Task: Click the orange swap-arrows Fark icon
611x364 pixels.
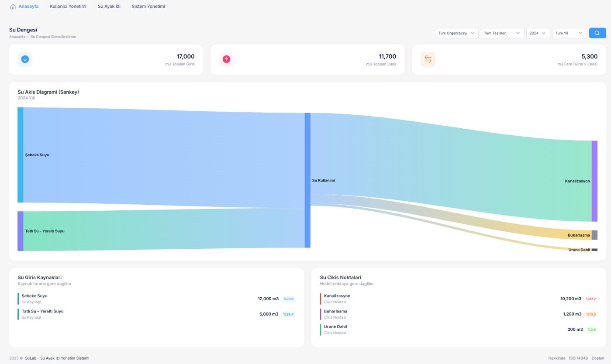Action: [x=428, y=59]
